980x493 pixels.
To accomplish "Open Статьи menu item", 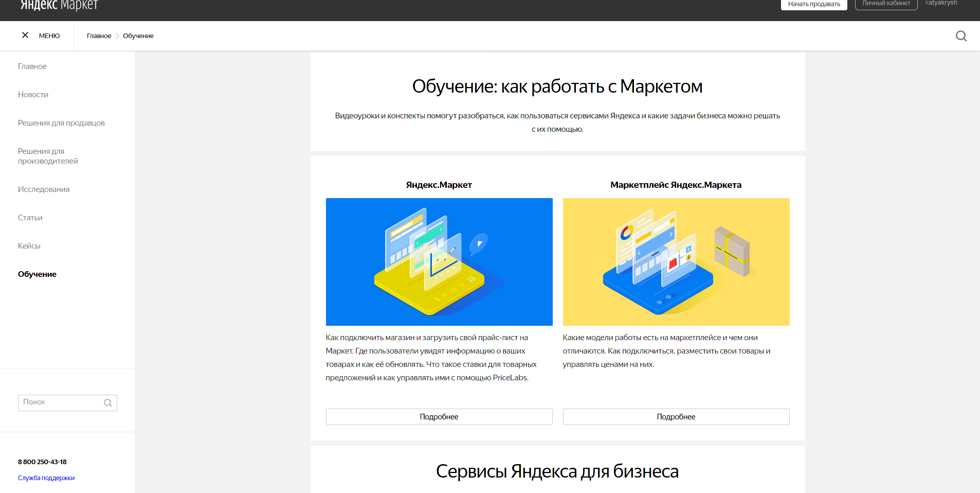I will pyautogui.click(x=30, y=218).
